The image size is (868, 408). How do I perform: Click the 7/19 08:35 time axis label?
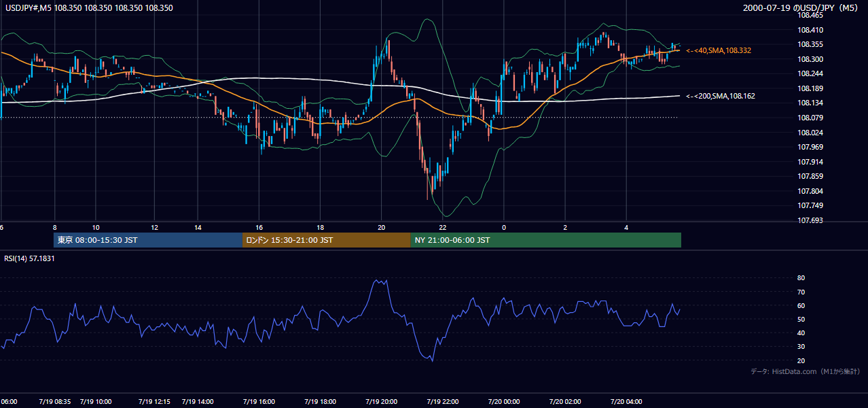[54, 401]
